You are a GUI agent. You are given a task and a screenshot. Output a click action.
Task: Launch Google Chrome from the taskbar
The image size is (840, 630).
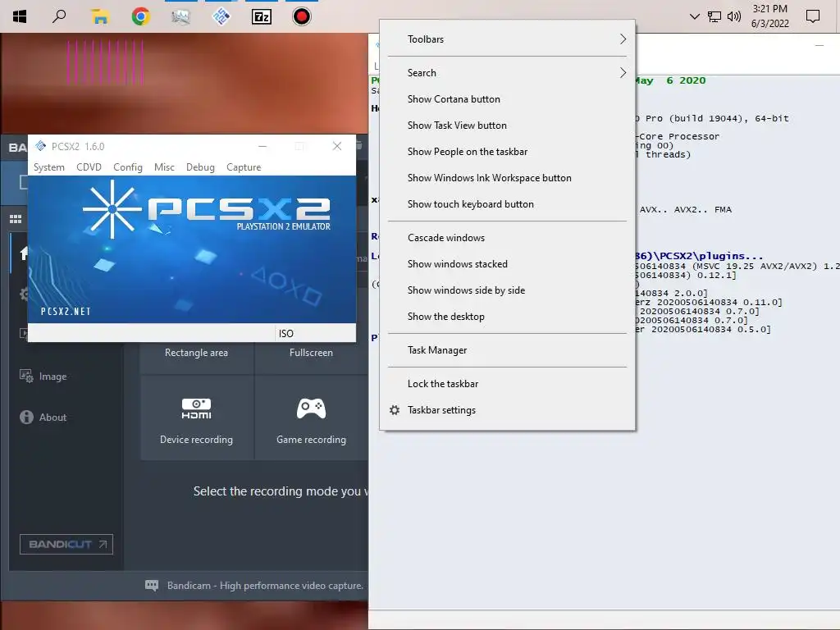click(140, 16)
